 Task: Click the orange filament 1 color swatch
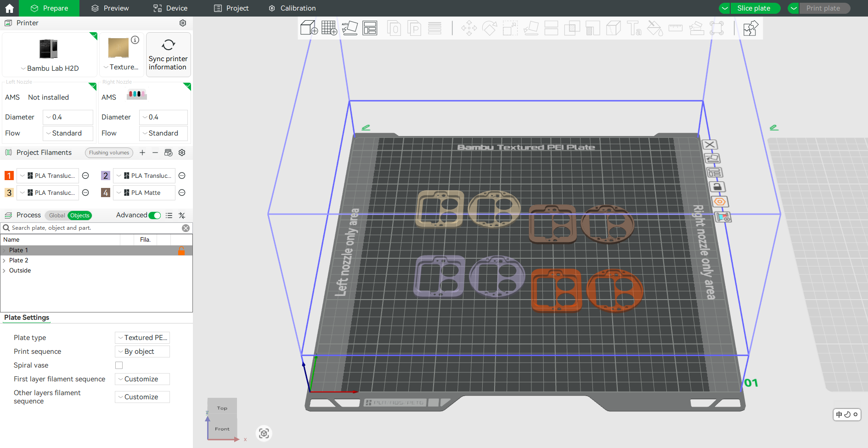pyautogui.click(x=9, y=176)
